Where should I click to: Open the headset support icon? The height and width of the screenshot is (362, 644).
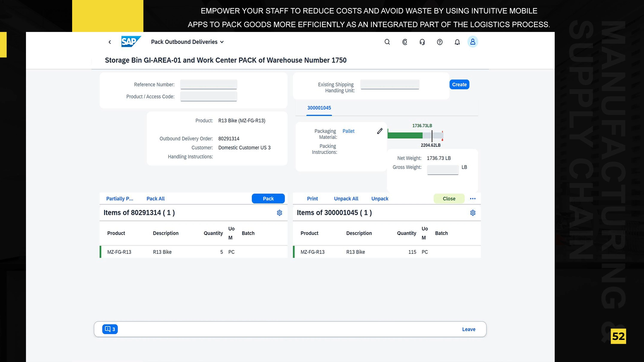(422, 42)
